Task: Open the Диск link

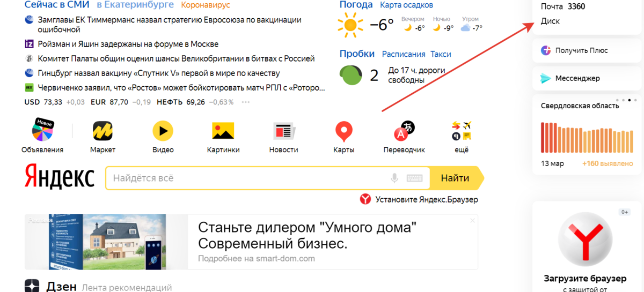Action: [x=550, y=21]
